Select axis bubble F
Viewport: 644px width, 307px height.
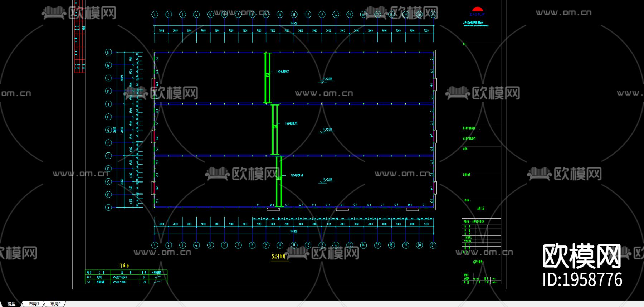108,143
